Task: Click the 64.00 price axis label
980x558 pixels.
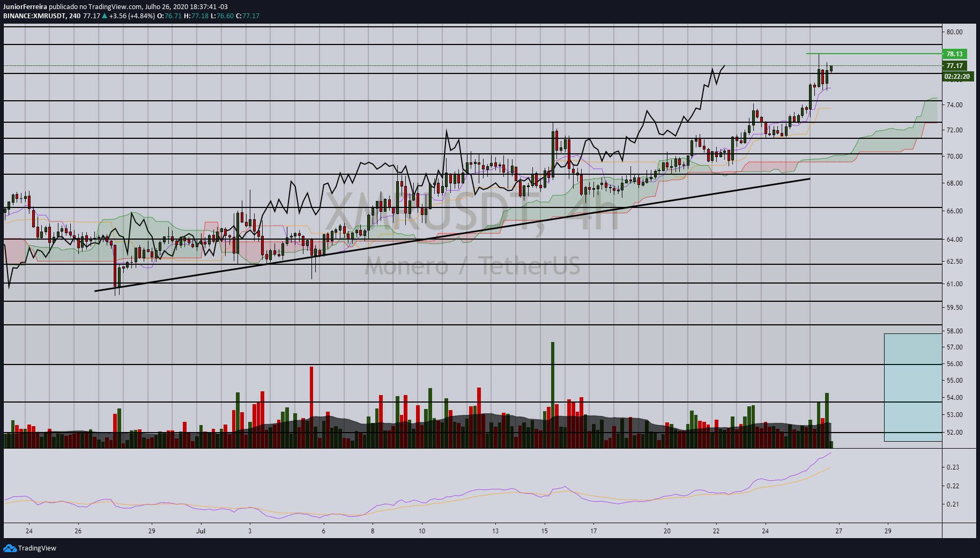Action: tap(954, 239)
